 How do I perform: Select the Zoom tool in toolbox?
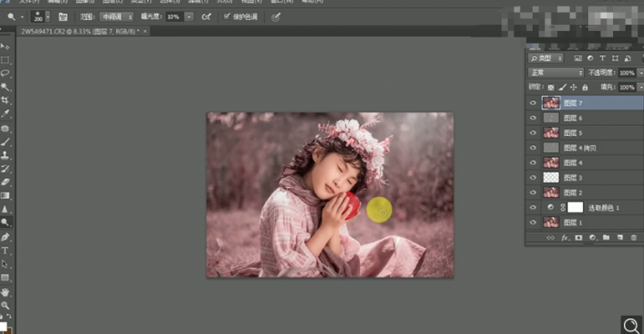5,306
